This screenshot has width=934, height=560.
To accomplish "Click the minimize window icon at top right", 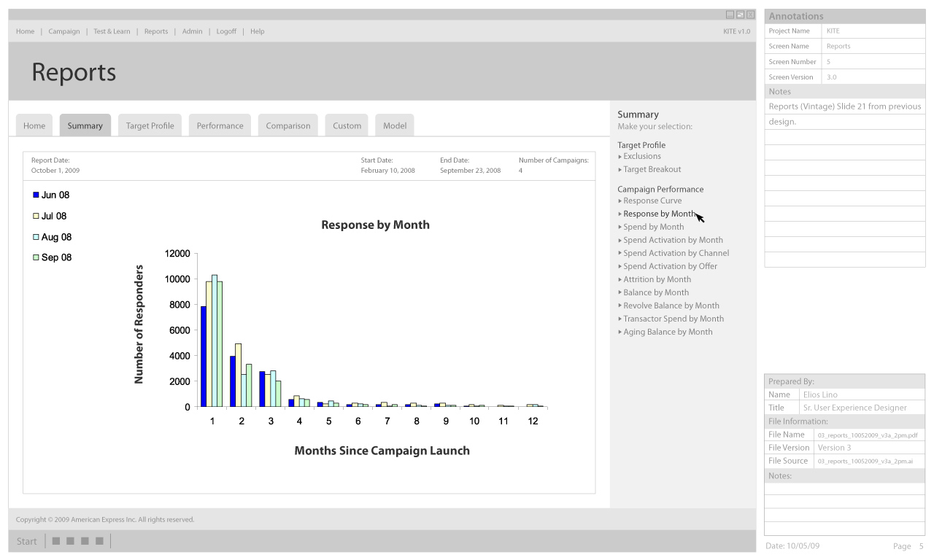I will (730, 15).
